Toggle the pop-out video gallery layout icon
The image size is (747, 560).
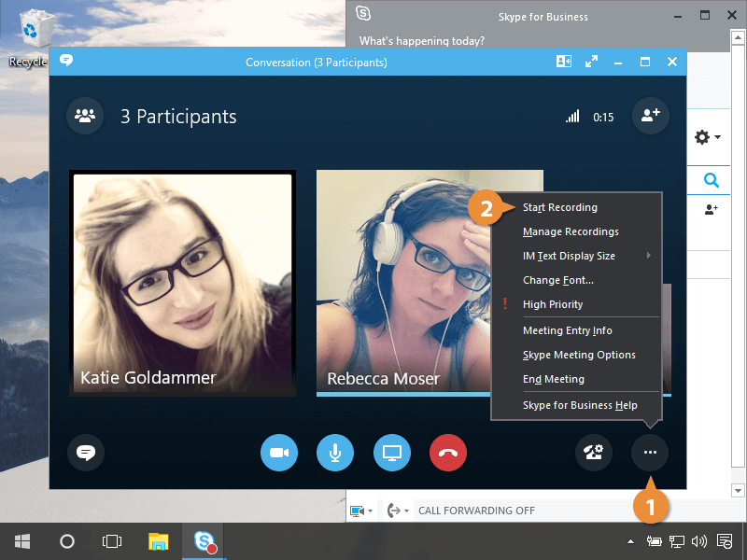point(564,62)
